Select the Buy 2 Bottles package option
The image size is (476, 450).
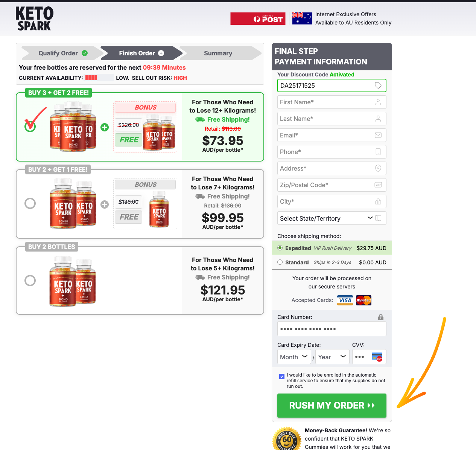tap(30, 281)
